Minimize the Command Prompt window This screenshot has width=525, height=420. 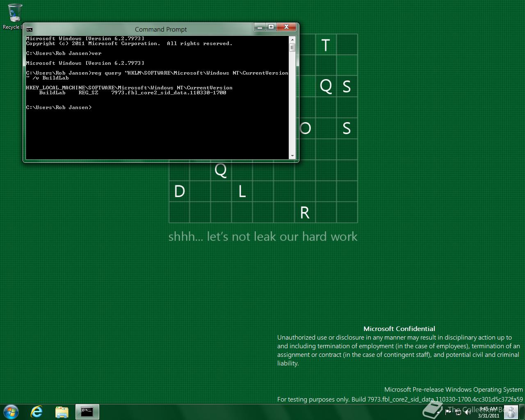point(260,27)
